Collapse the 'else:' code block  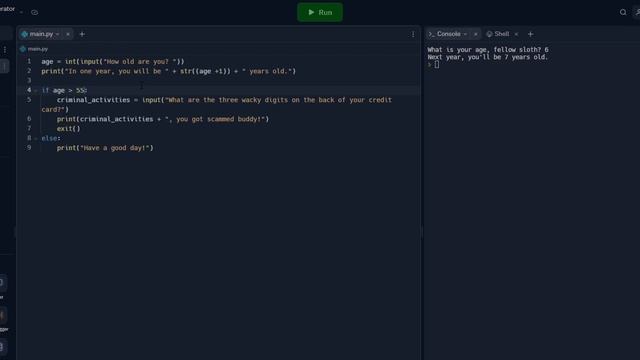(x=36, y=138)
